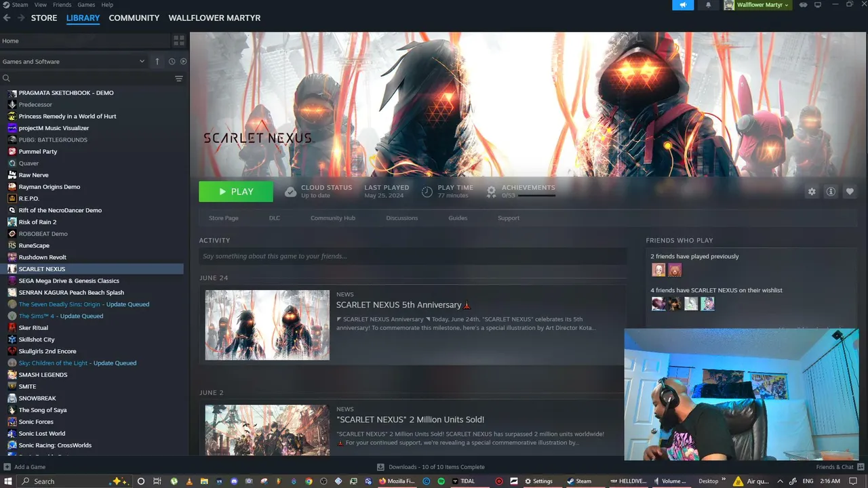Open the Settings taskbar button

(x=539, y=481)
